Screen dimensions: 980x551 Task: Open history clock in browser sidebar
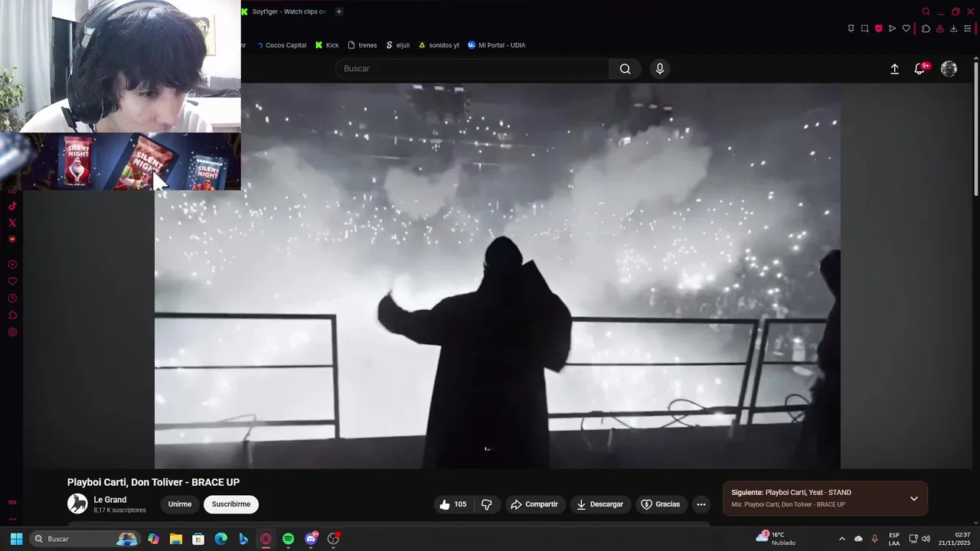tap(12, 298)
